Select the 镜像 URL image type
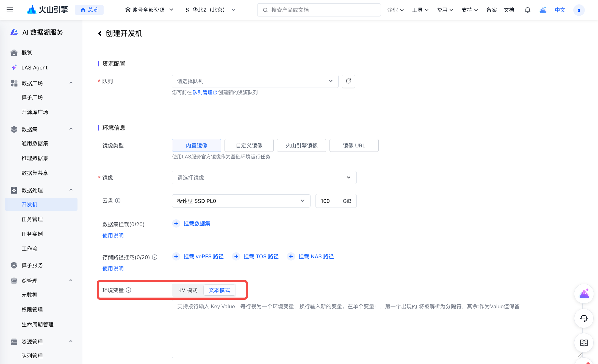The height and width of the screenshot is (364, 598). 354,145
